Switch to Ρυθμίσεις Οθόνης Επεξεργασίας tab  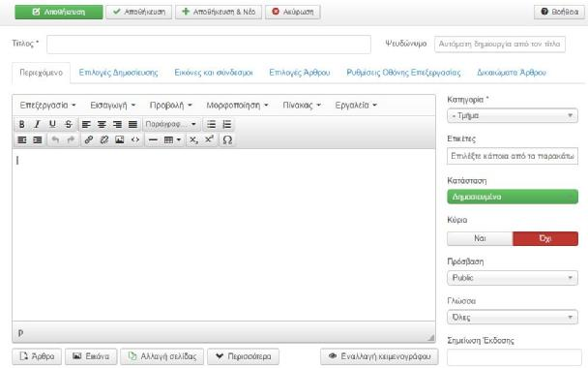(403, 73)
